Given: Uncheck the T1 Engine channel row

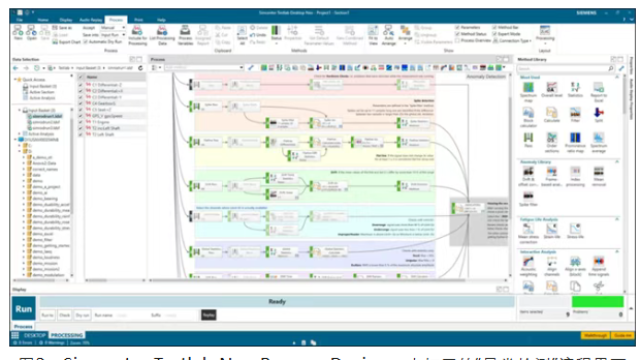Looking at the screenshot, I should click(80, 122).
